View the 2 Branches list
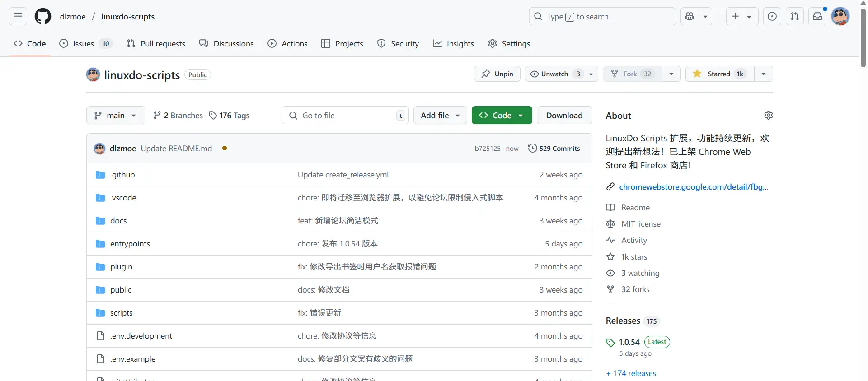The image size is (868, 381). 178,116
